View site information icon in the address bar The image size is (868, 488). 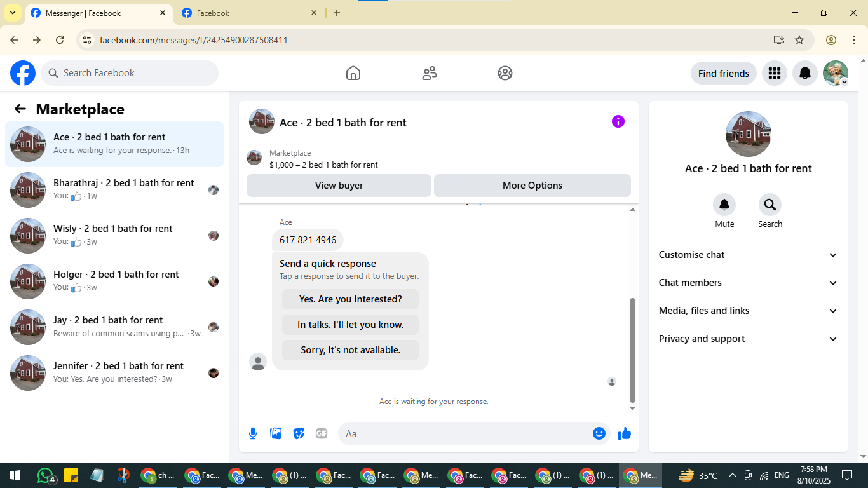[x=88, y=40]
